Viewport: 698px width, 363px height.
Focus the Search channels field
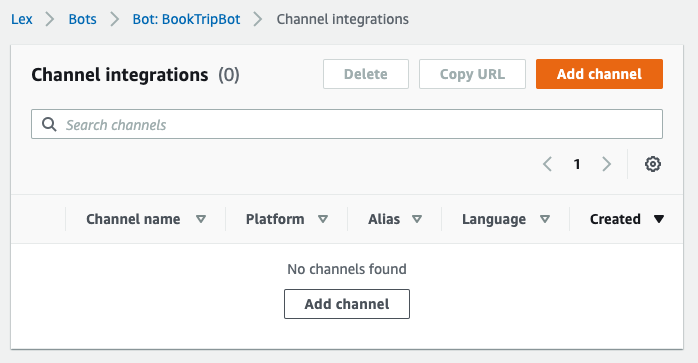point(347,124)
